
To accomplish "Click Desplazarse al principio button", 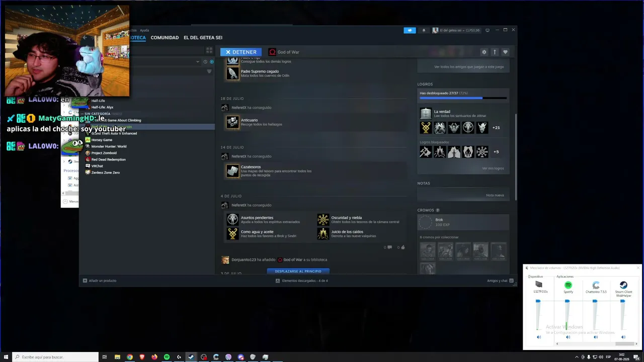I will [298, 271].
